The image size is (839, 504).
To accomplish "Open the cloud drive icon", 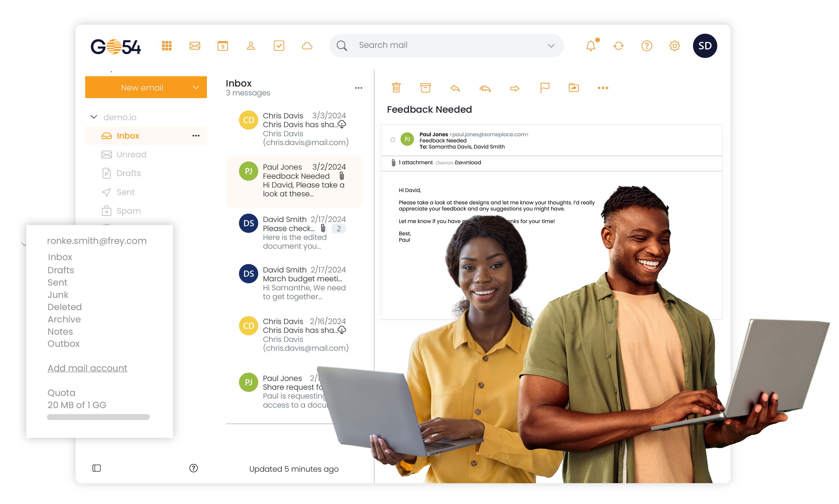I will point(307,45).
